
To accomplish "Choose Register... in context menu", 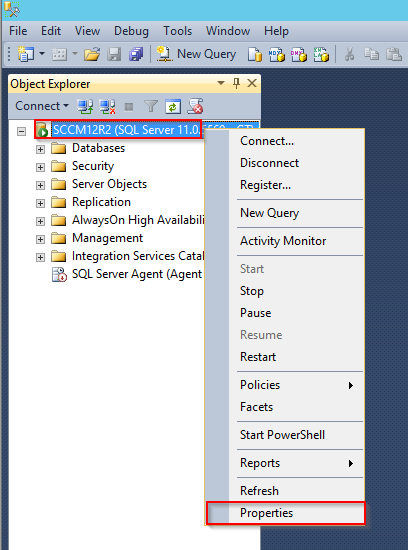I will pyautogui.click(x=285, y=185).
